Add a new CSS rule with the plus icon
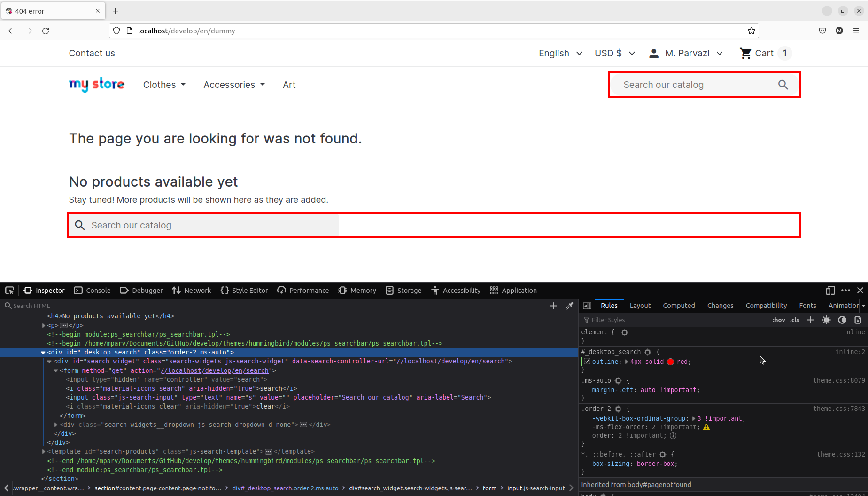 click(810, 320)
